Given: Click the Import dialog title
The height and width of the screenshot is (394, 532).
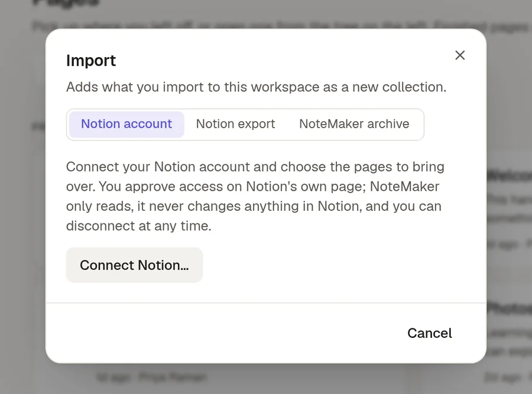Looking at the screenshot, I should [x=91, y=61].
